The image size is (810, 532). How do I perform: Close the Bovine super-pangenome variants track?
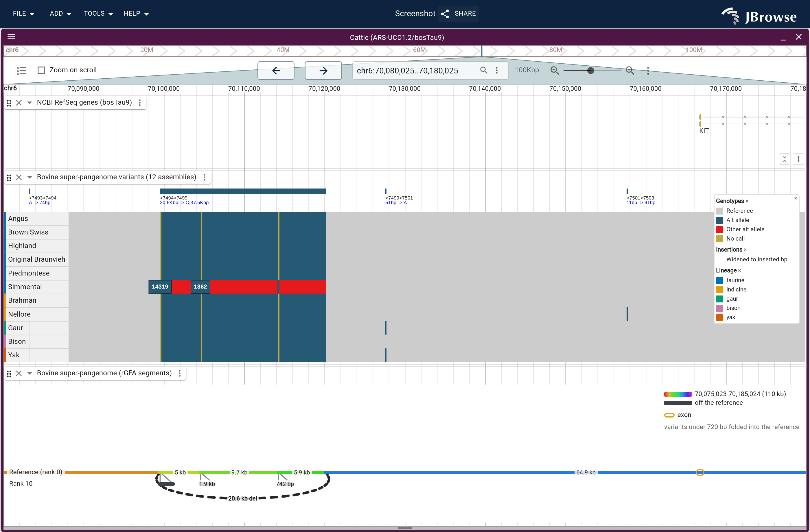tap(19, 177)
